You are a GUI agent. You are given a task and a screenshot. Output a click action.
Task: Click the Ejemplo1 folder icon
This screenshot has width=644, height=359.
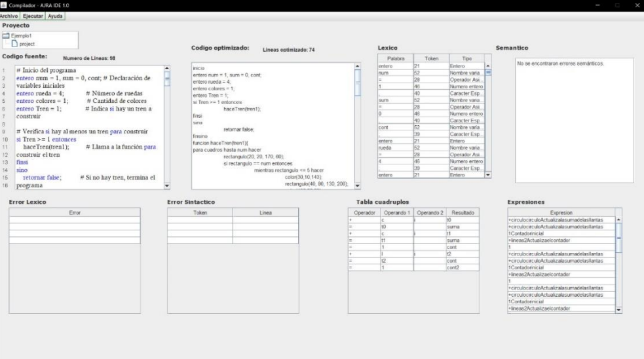(x=6, y=36)
